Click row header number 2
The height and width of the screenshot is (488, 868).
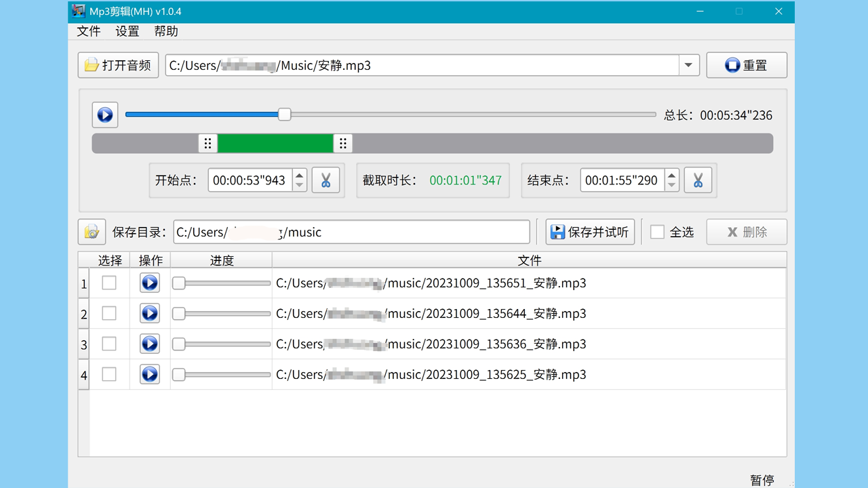[84, 314]
